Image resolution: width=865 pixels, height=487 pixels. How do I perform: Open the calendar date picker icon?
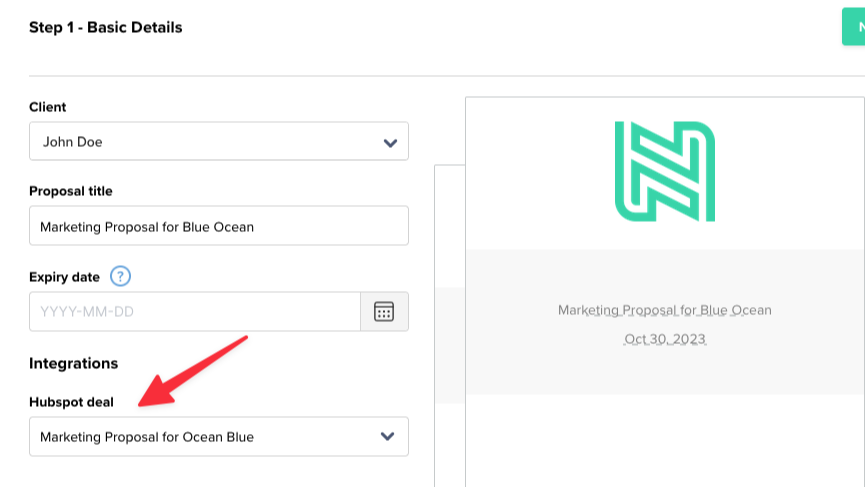pyautogui.click(x=384, y=312)
